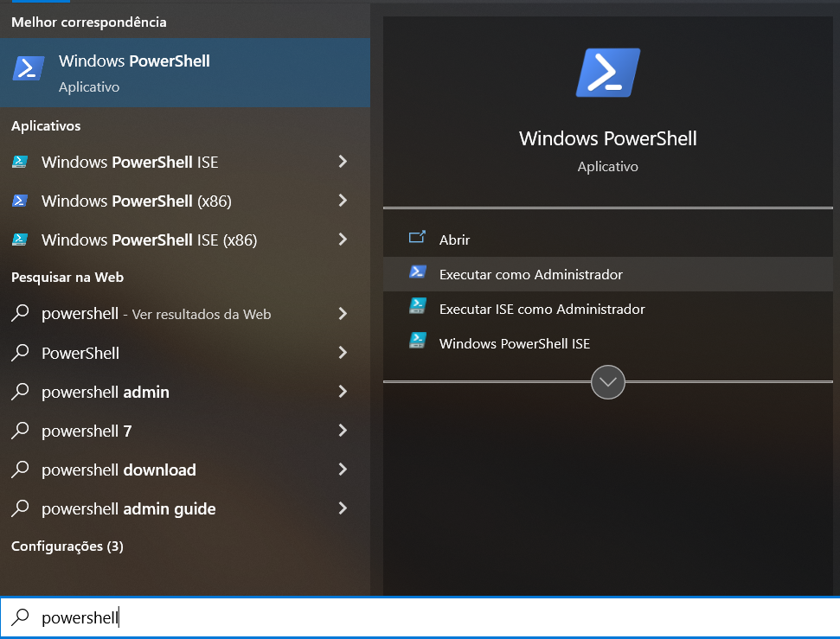Open the Windows PowerShell (x86) result

click(185, 201)
